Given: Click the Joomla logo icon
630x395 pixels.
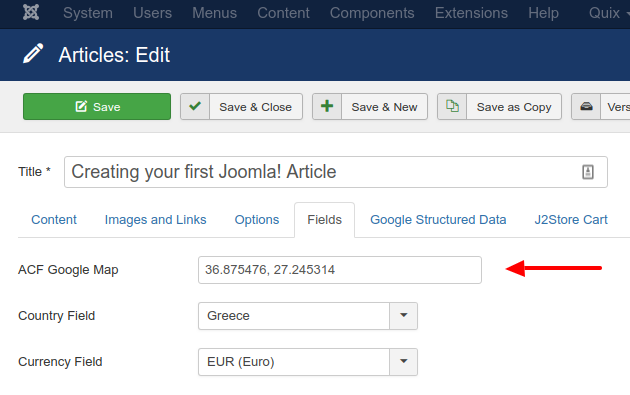Looking at the screenshot, I should coord(31,12).
